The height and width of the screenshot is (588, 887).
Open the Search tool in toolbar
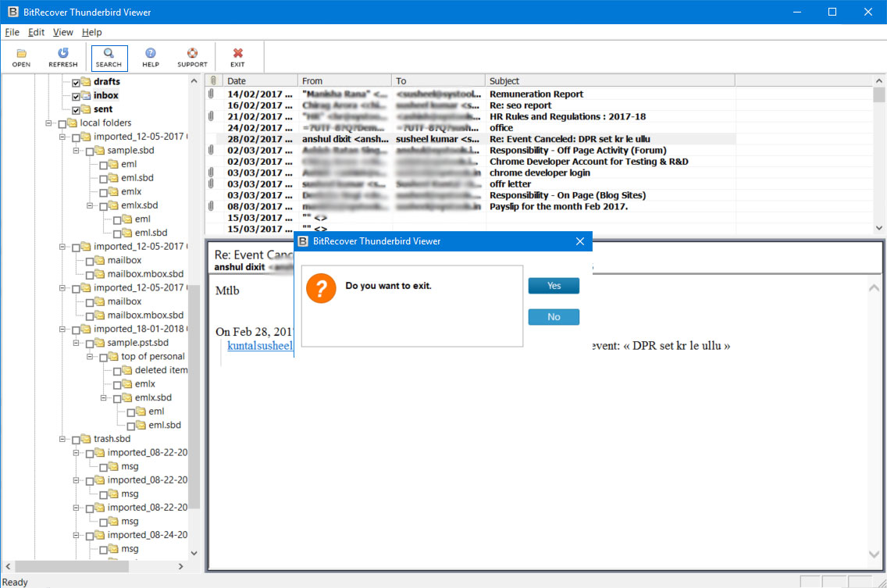(109, 53)
